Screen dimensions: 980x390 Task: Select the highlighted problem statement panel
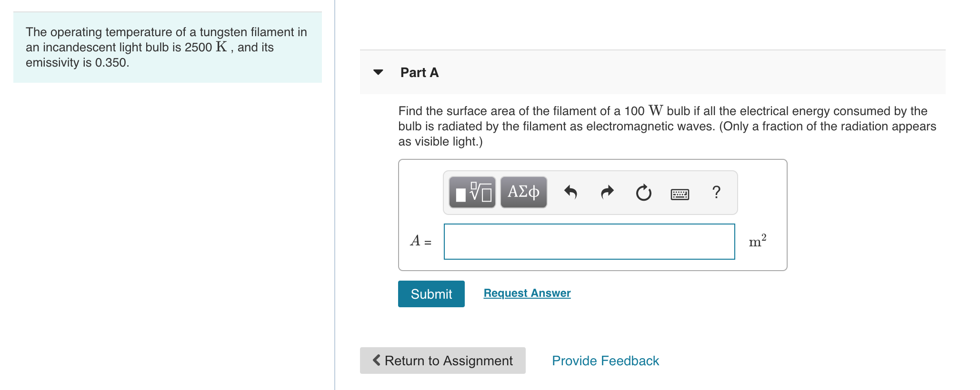[167, 47]
